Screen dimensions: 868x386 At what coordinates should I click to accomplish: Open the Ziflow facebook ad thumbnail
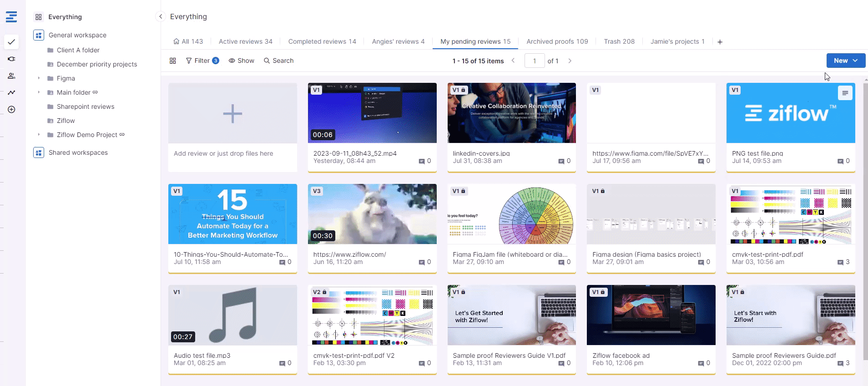tap(651, 315)
